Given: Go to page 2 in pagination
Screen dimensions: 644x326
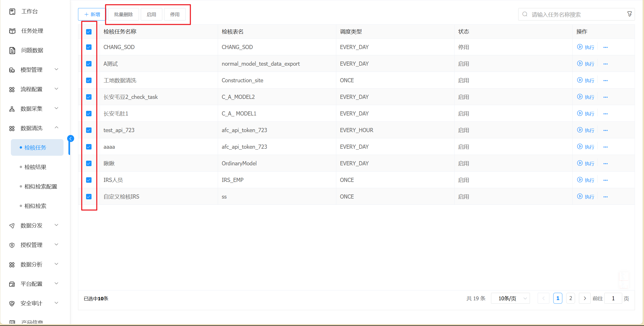Looking at the screenshot, I should (x=570, y=298).
